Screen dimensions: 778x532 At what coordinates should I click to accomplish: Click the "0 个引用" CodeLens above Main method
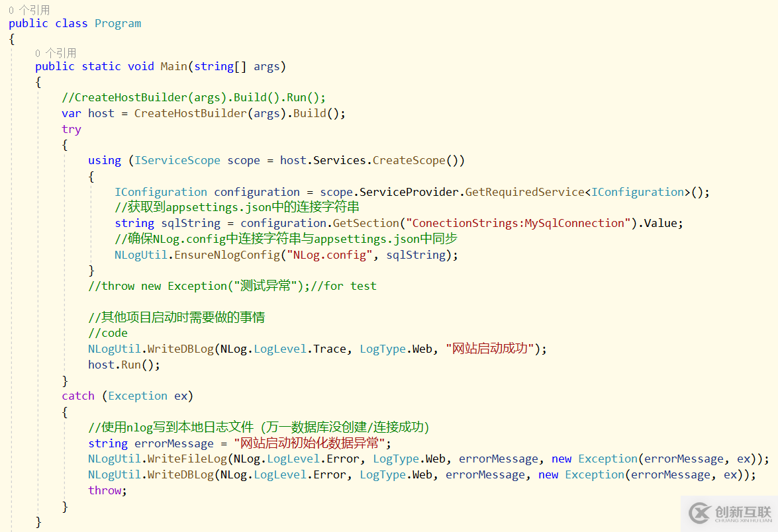point(55,52)
